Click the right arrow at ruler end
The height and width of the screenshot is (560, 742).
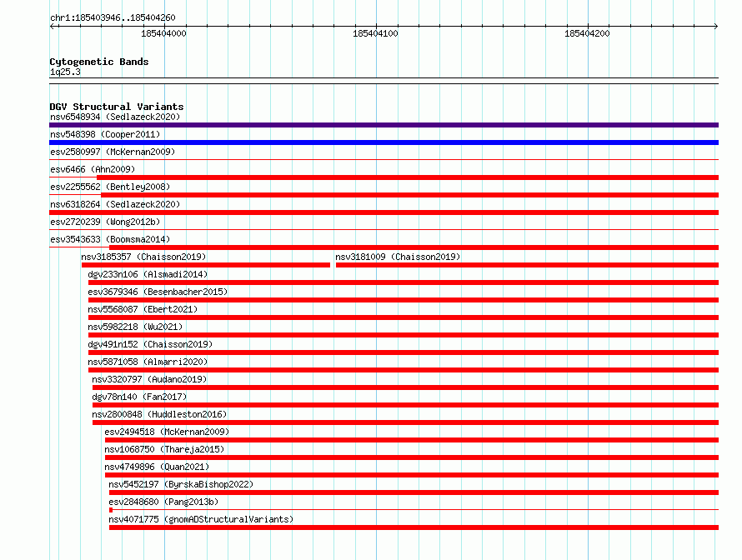[x=716, y=26]
